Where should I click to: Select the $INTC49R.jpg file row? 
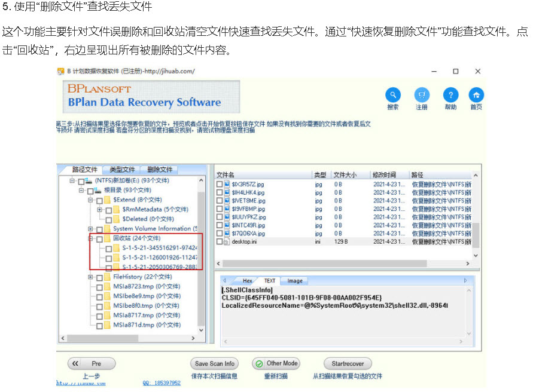[343, 225]
